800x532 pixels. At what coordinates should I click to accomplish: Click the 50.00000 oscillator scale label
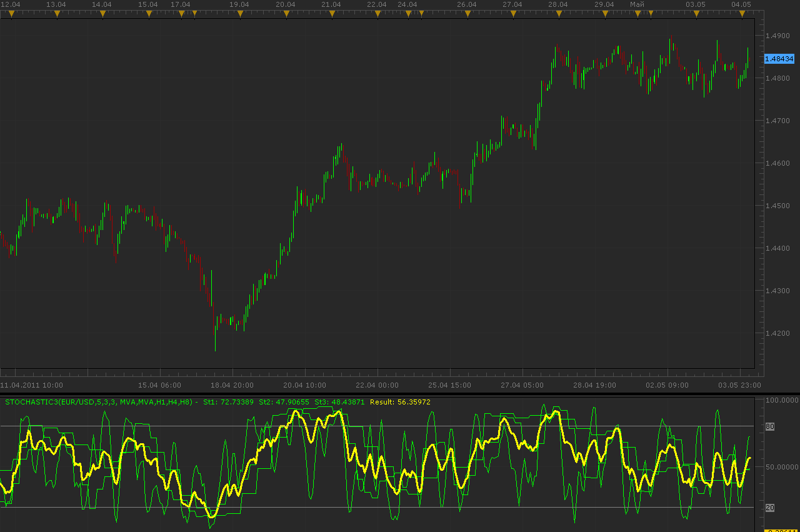(781, 467)
